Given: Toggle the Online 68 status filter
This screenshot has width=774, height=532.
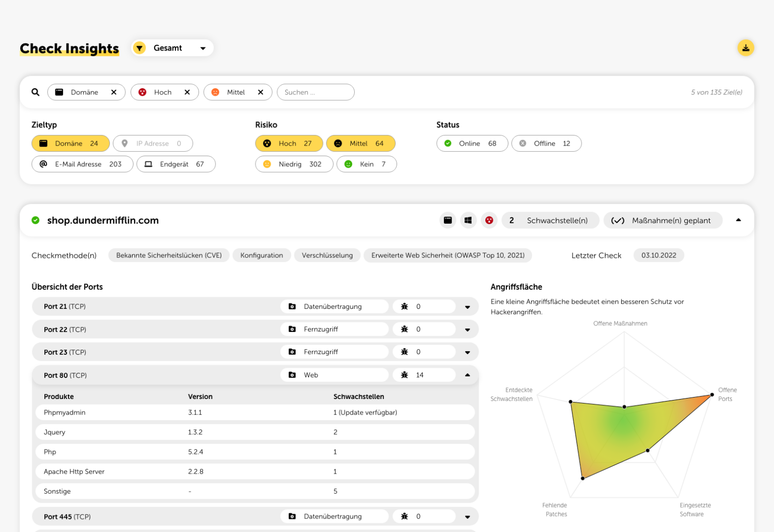Looking at the screenshot, I should pyautogui.click(x=472, y=144).
